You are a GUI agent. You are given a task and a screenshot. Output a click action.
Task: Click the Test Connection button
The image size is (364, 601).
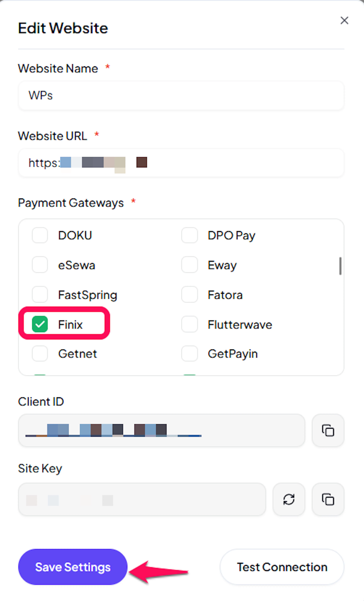coord(282,567)
